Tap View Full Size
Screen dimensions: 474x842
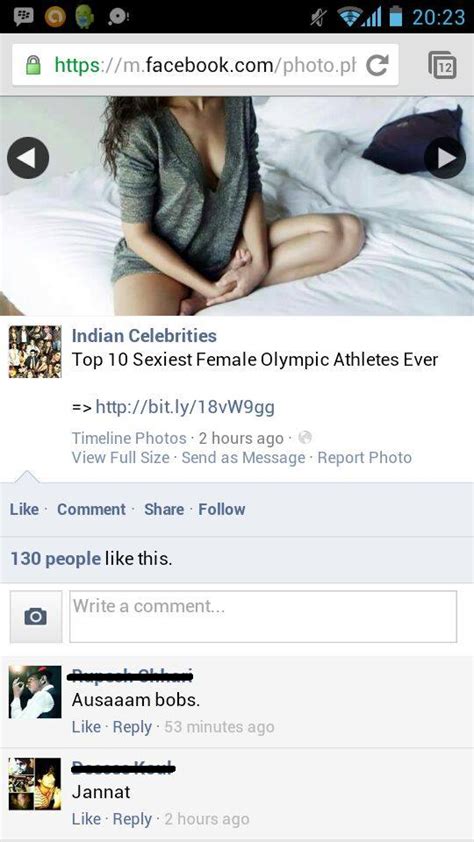click(x=121, y=458)
